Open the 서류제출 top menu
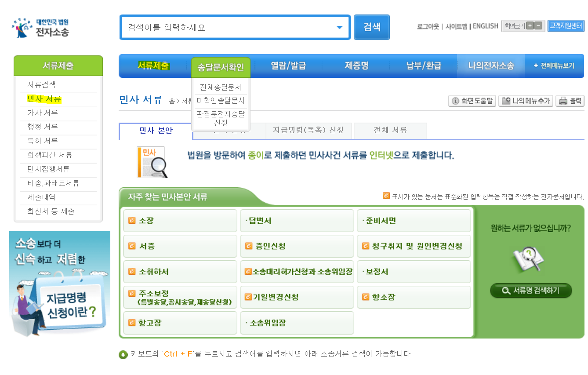Image resolution: width=588 pixels, height=375 pixels. tap(153, 66)
